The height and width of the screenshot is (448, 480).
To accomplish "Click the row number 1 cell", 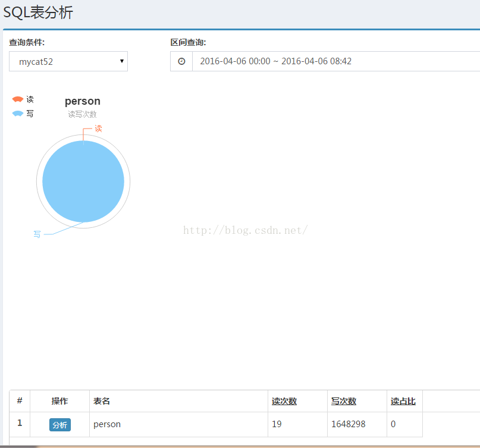I will pos(20,423).
